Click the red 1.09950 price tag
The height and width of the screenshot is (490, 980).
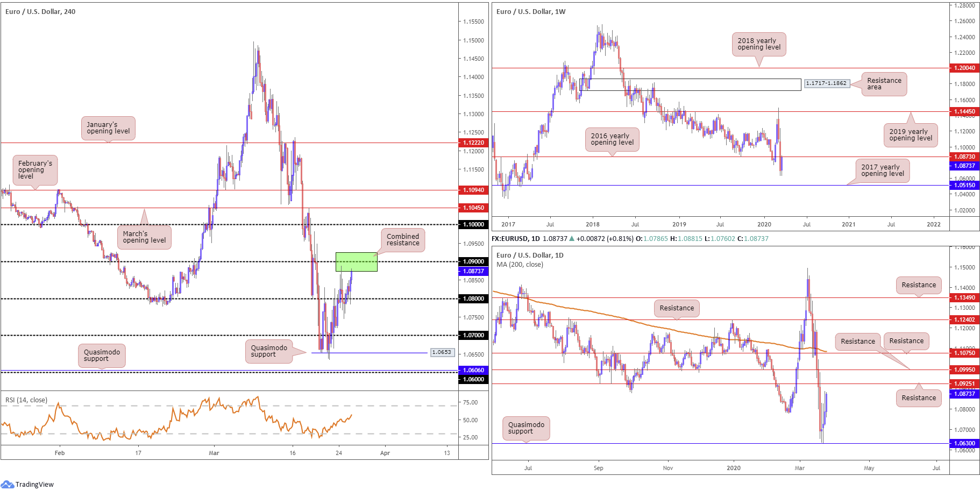tap(964, 370)
